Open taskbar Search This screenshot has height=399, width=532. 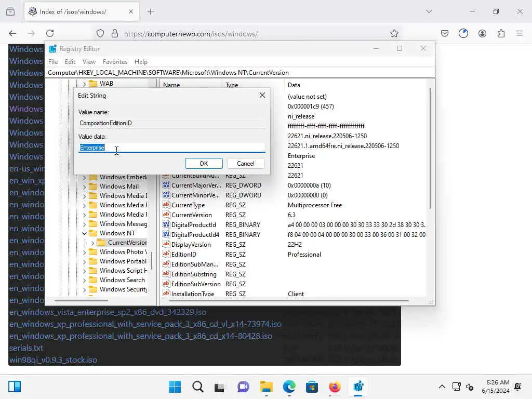tap(198, 387)
